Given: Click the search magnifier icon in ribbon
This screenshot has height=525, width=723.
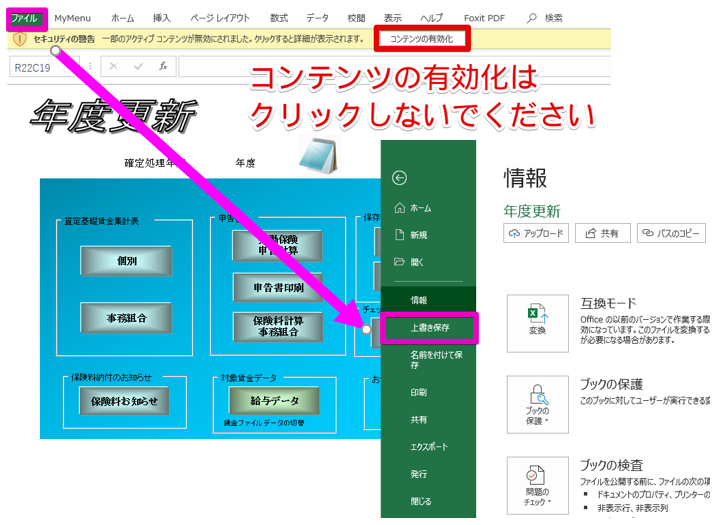Looking at the screenshot, I should [531, 18].
